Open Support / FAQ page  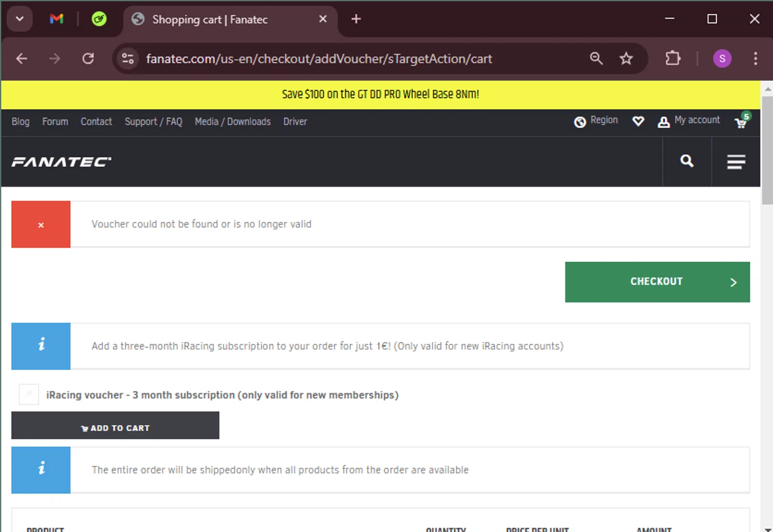point(154,122)
